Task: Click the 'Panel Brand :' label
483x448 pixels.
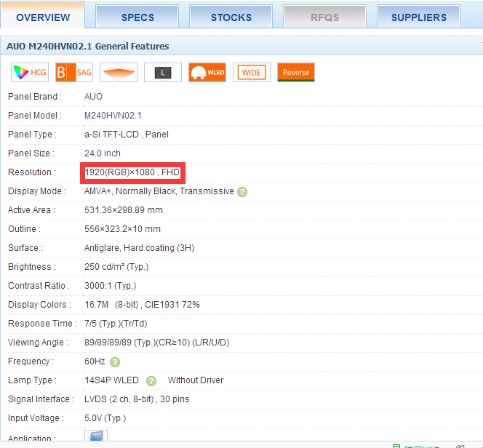Action: click(x=35, y=97)
